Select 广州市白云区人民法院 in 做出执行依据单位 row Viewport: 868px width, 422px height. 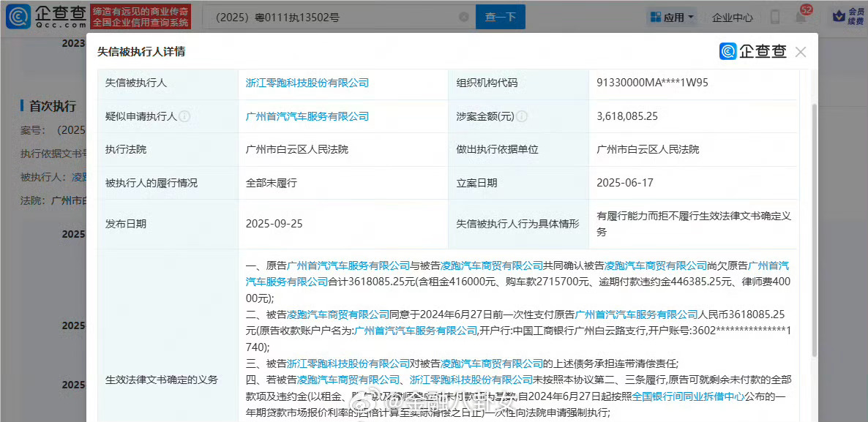(x=648, y=149)
